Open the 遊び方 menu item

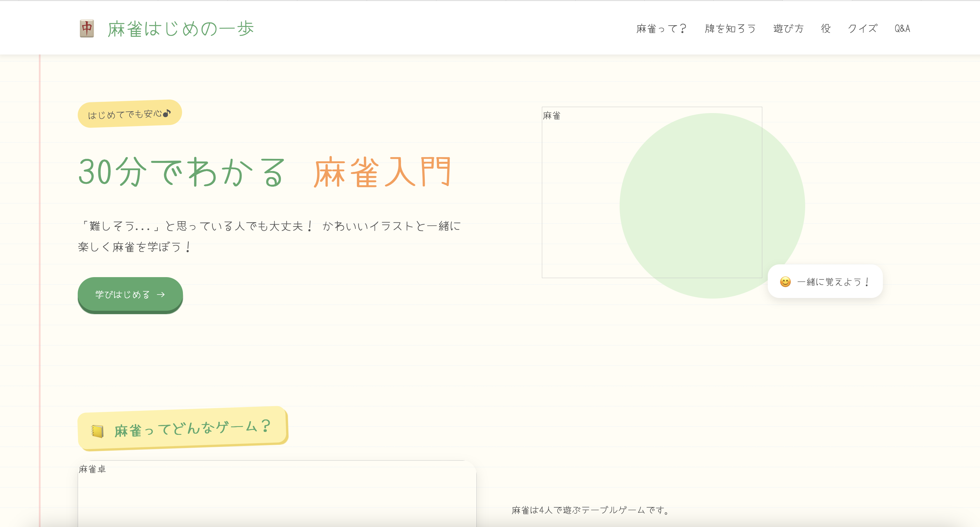click(x=788, y=28)
